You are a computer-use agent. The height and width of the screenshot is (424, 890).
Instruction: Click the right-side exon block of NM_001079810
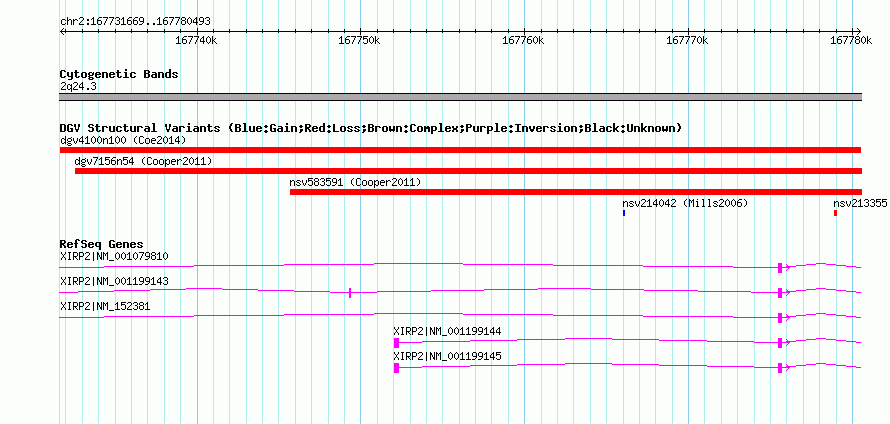[x=780, y=268]
